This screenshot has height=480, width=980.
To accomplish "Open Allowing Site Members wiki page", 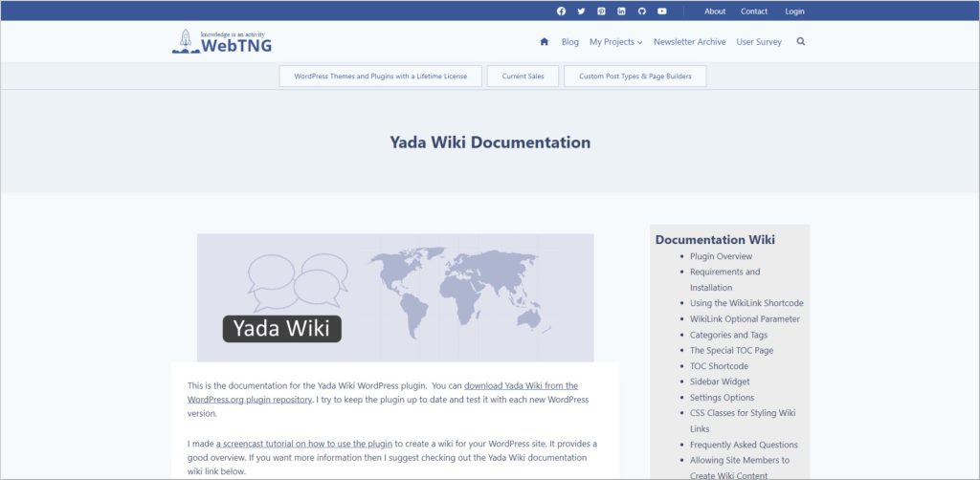I will (x=740, y=468).
